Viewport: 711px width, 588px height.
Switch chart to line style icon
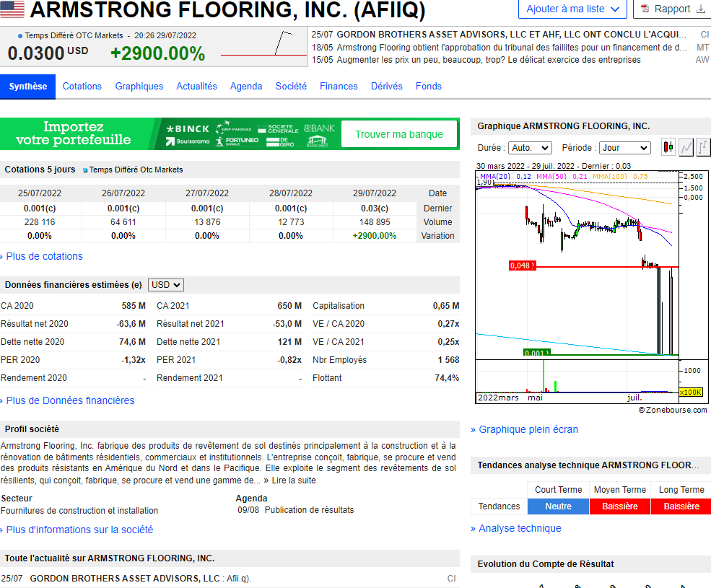pyautogui.click(x=686, y=147)
